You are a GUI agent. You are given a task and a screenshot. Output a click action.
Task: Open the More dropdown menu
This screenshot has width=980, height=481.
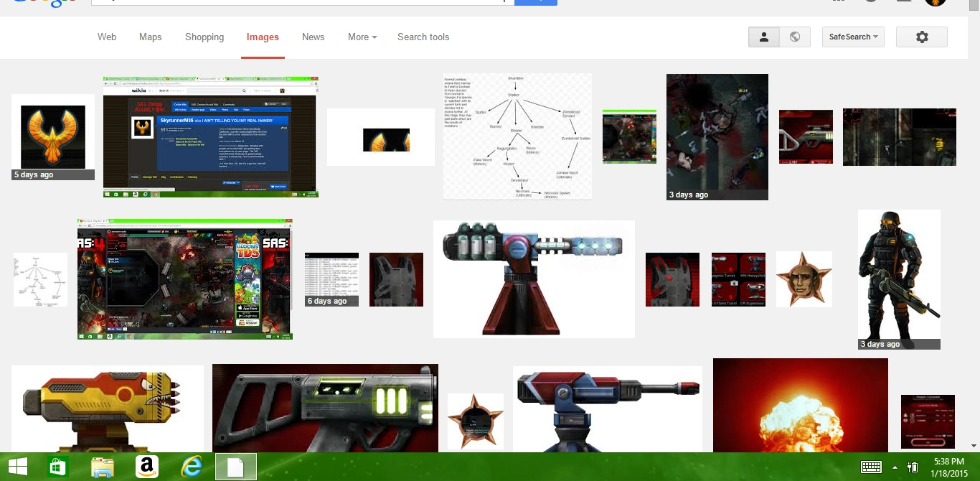click(362, 37)
